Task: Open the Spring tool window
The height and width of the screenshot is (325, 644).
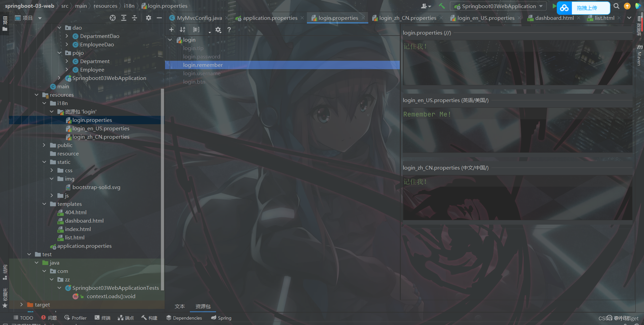Action: pos(221,318)
